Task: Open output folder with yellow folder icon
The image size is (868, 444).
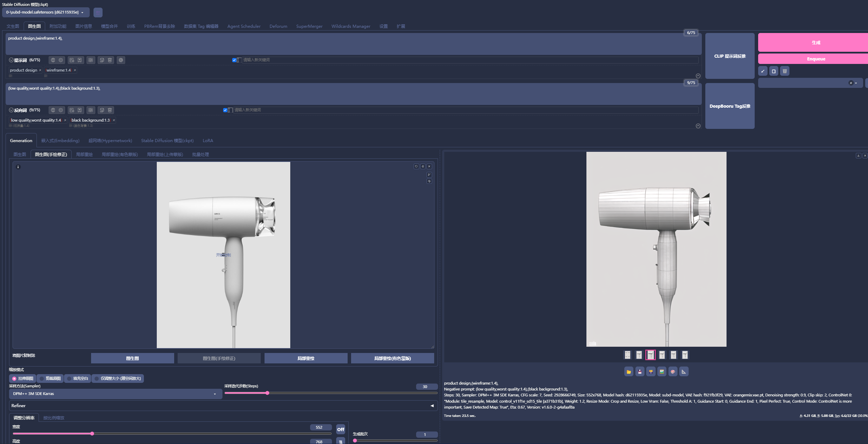Action: tap(628, 372)
